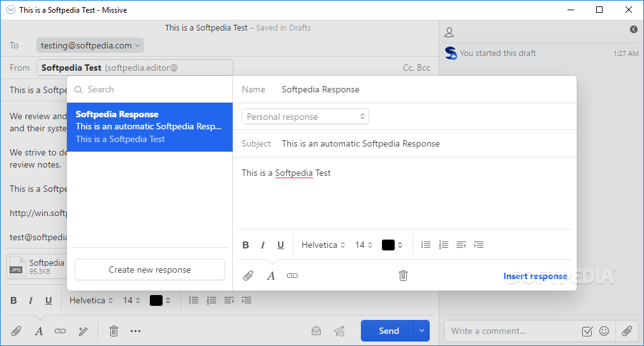
Task: Click black color swatch in response editor
Action: click(x=388, y=245)
